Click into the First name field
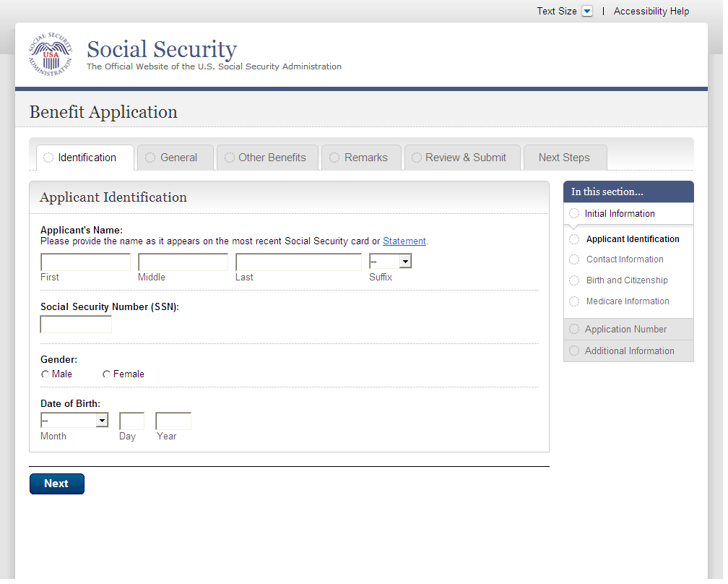 tap(85, 262)
